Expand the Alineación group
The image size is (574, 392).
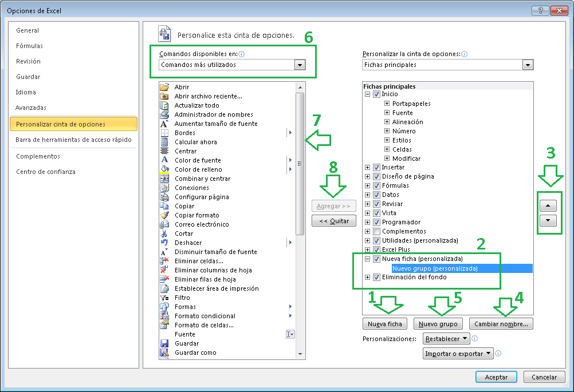(387, 122)
